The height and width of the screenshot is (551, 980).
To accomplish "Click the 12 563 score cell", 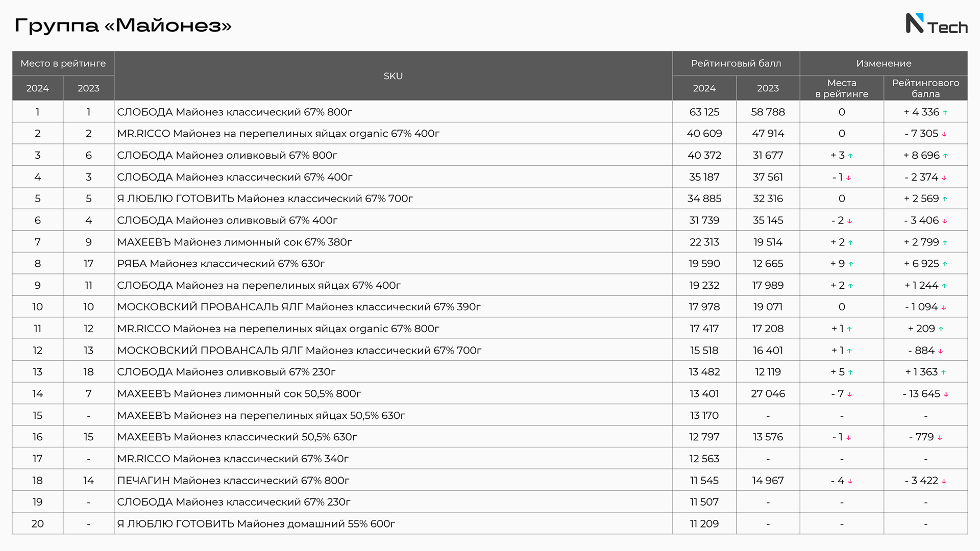I will coord(704,459).
